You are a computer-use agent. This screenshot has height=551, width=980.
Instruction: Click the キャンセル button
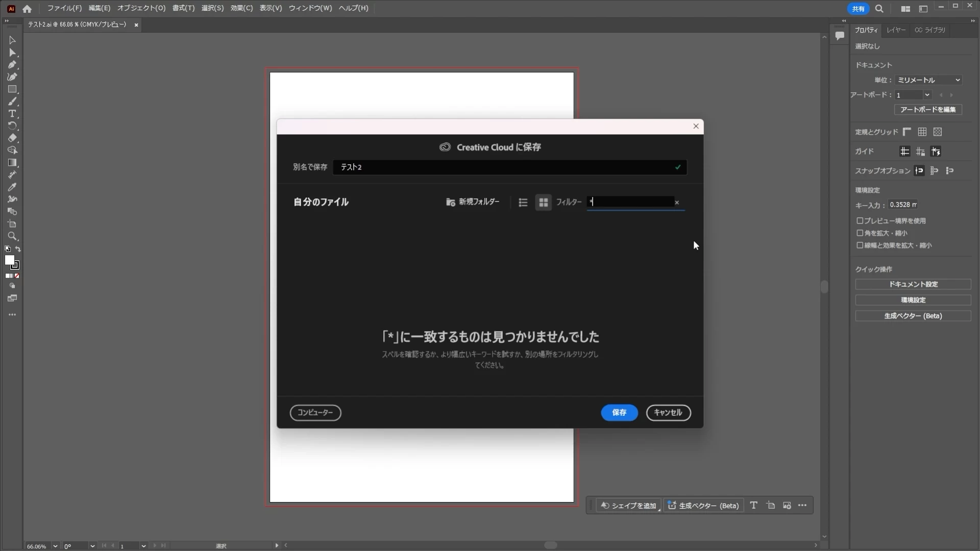(668, 413)
